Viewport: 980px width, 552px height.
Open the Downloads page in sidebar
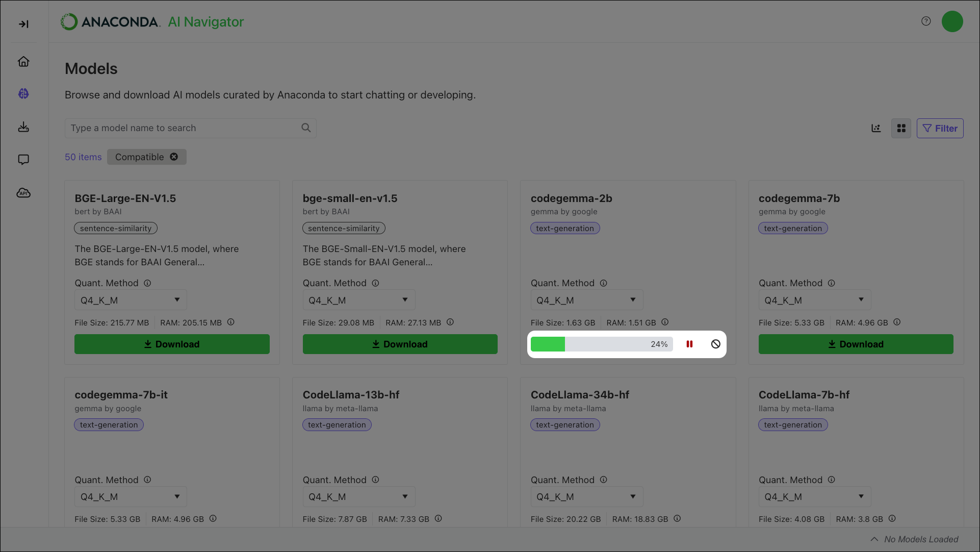[x=23, y=127]
